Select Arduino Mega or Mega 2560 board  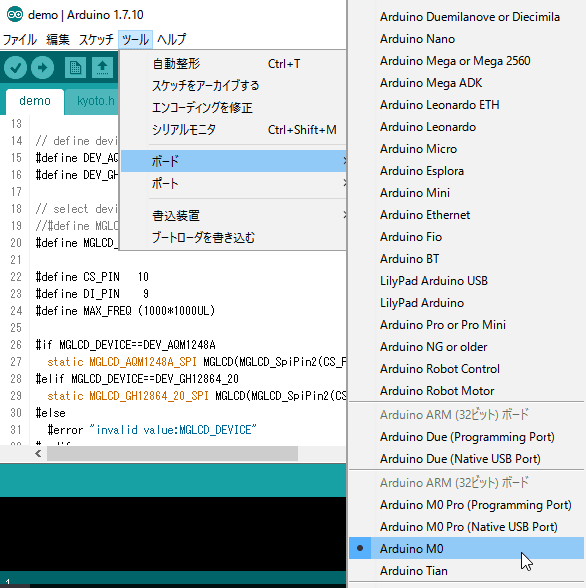click(x=466, y=61)
